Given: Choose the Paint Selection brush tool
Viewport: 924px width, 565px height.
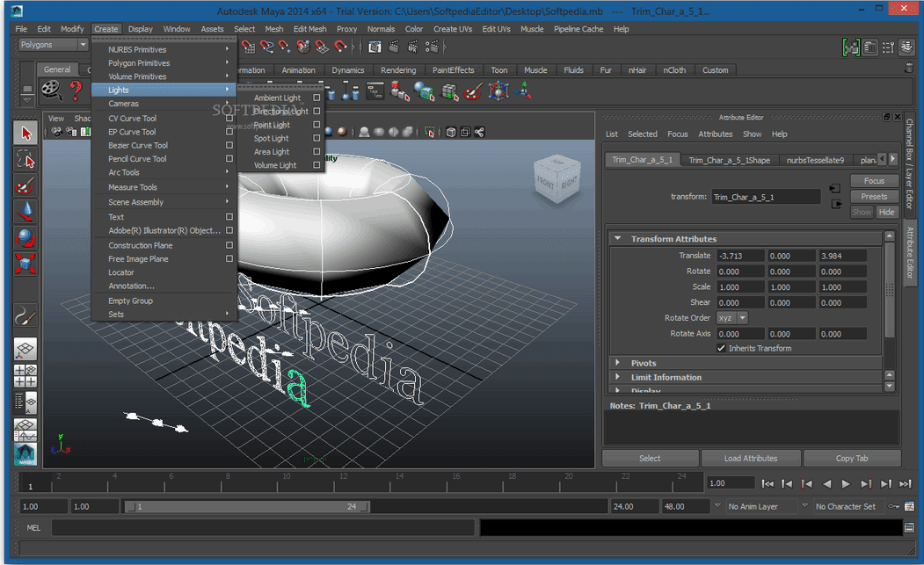Looking at the screenshot, I should click(25, 185).
